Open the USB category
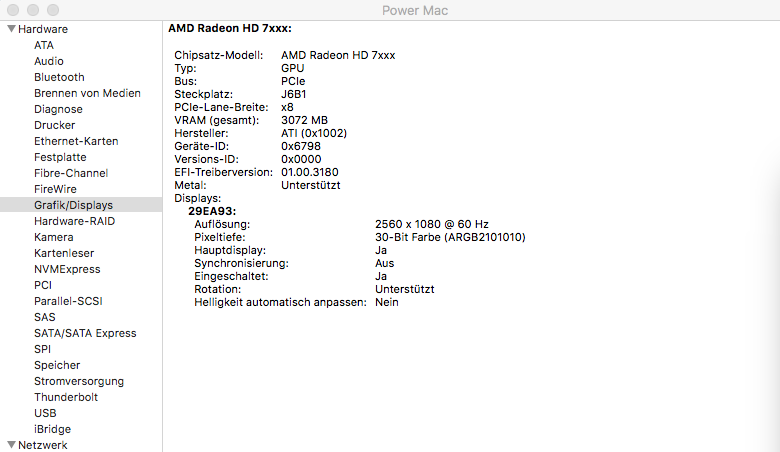780x452 pixels. coord(45,413)
